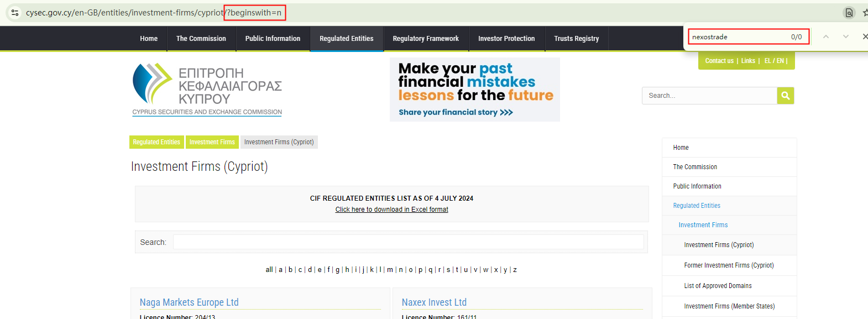Open Naxex Invest Ltd entry
Viewport: 868px width, 319px height.
coord(434,302)
